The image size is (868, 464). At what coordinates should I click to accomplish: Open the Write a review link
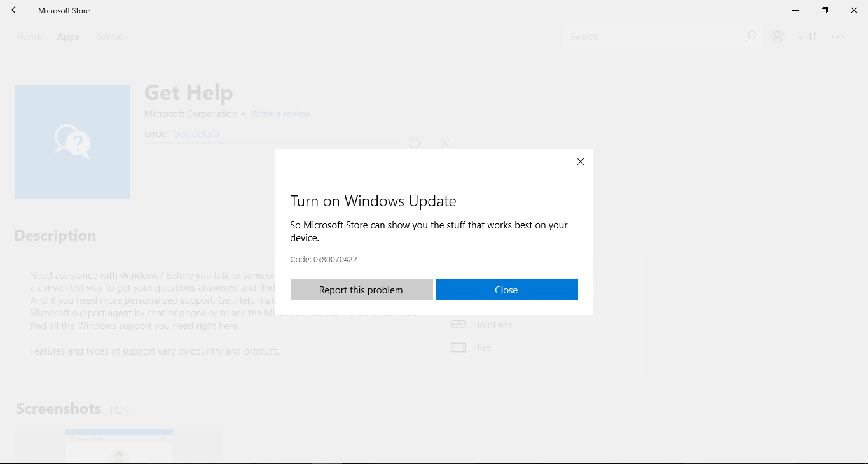pyautogui.click(x=280, y=114)
